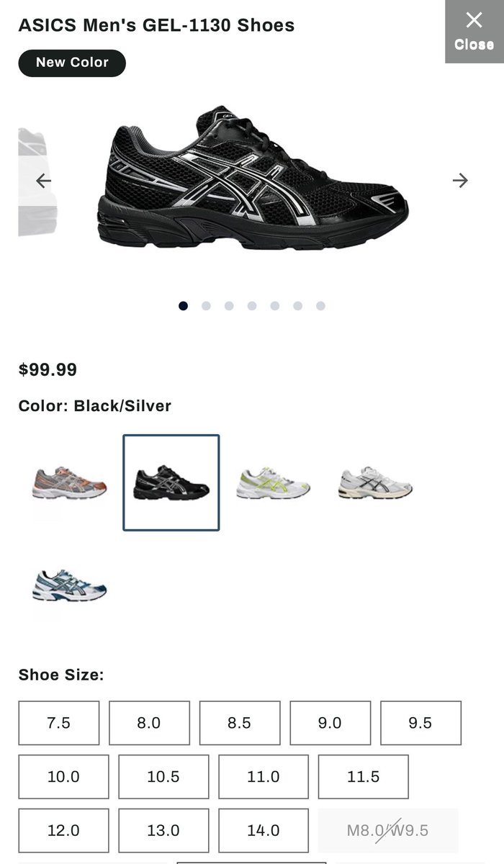504x864 pixels.
Task: Select the orange and grey shoe color
Action: [69, 482]
